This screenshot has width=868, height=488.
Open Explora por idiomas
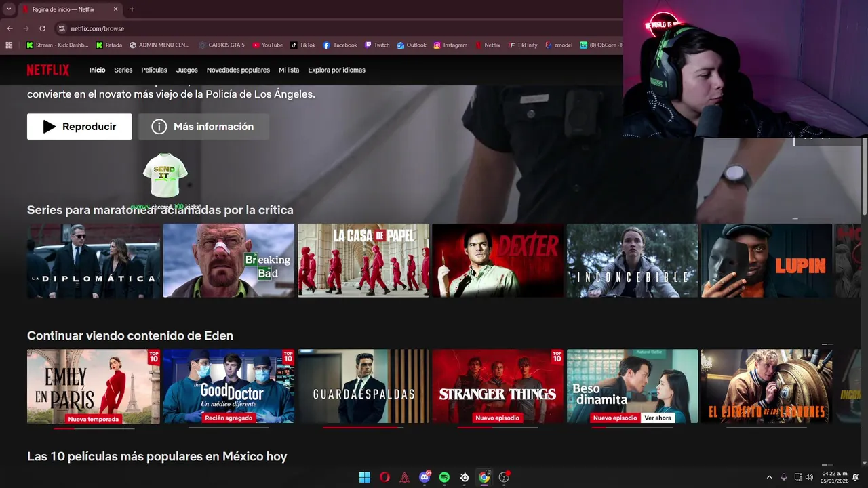coord(336,70)
